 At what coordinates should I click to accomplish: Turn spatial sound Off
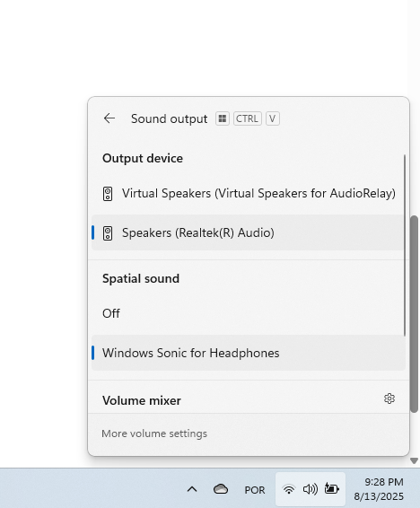tap(248, 313)
